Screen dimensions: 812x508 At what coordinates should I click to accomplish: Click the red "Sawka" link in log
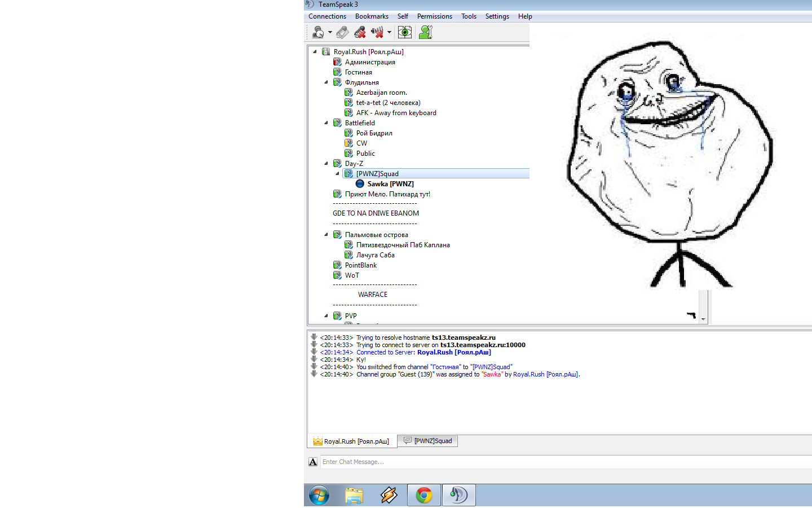492,374
